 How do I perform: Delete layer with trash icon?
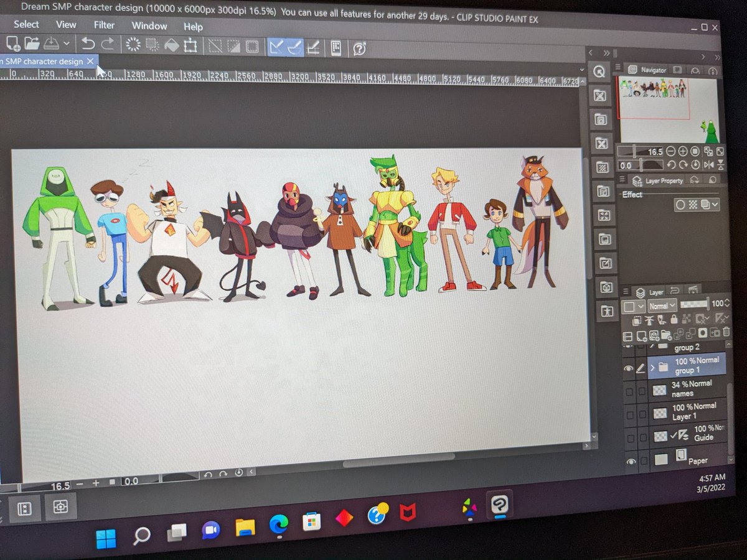tap(726, 332)
